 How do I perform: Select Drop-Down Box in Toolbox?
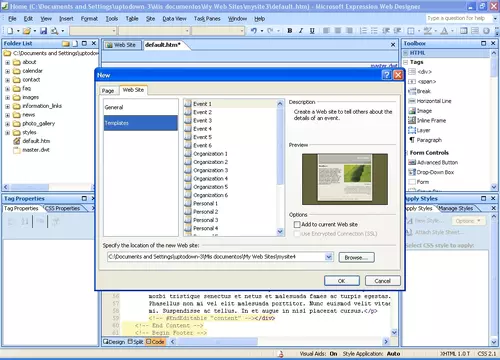(x=431, y=172)
